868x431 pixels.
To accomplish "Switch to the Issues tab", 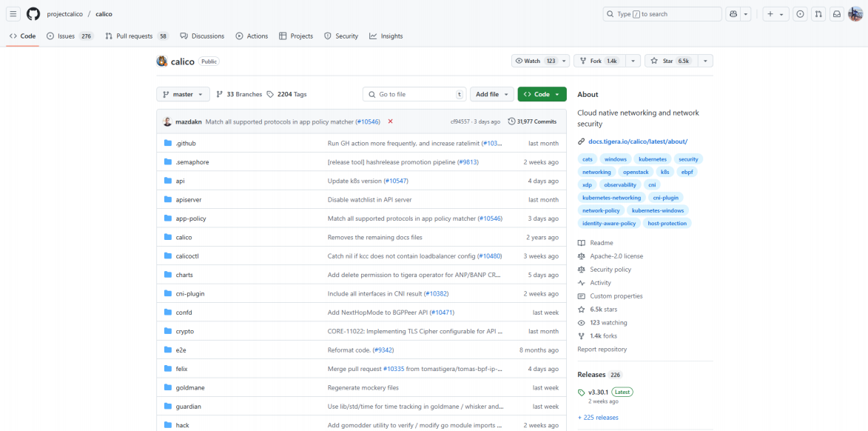I will pyautogui.click(x=70, y=36).
